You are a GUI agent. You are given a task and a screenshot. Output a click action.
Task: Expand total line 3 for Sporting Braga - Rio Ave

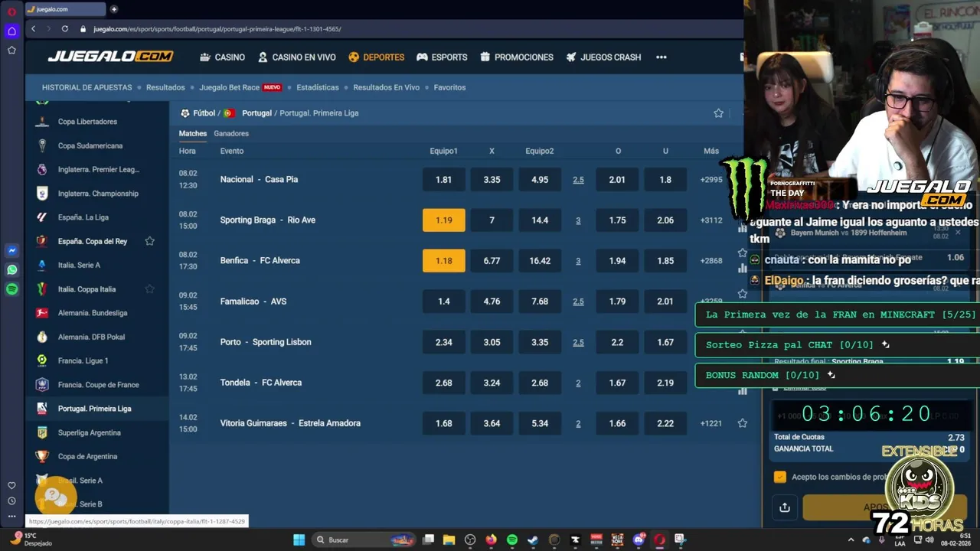(x=578, y=220)
